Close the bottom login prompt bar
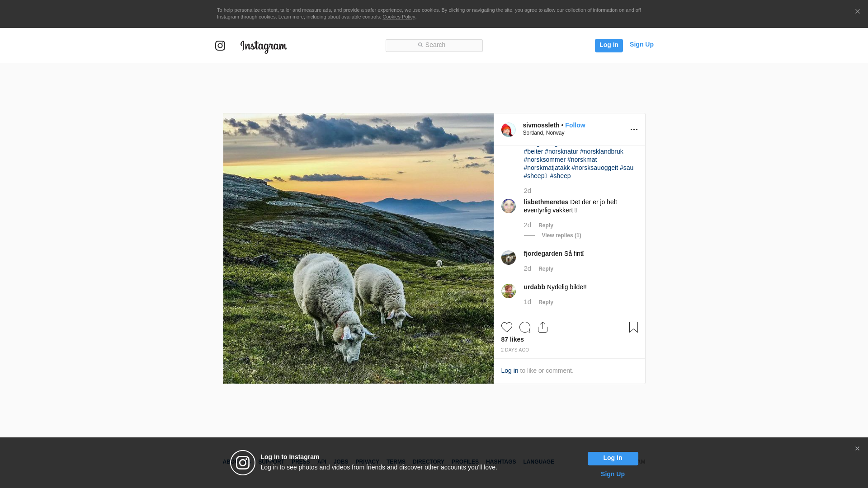This screenshot has height=488, width=868. (x=857, y=449)
